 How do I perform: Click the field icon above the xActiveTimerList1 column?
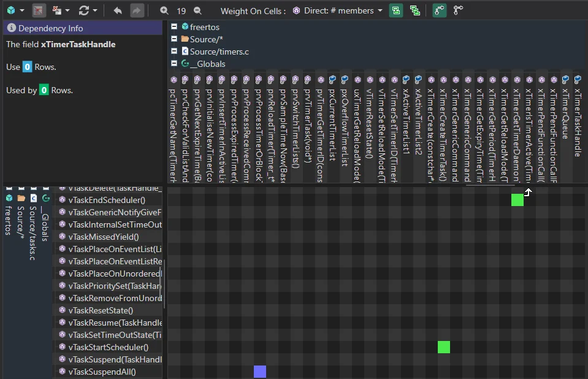point(406,79)
